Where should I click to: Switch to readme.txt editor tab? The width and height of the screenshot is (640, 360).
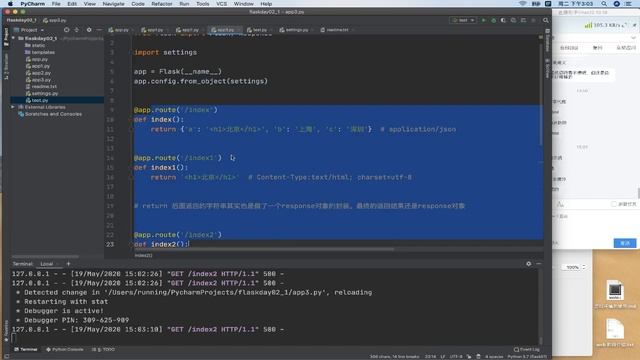[x=337, y=30]
